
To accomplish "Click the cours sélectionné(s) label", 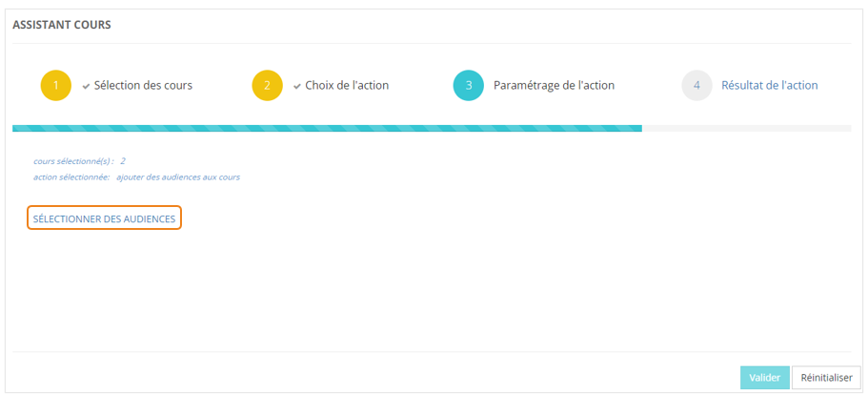I will point(73,161).
